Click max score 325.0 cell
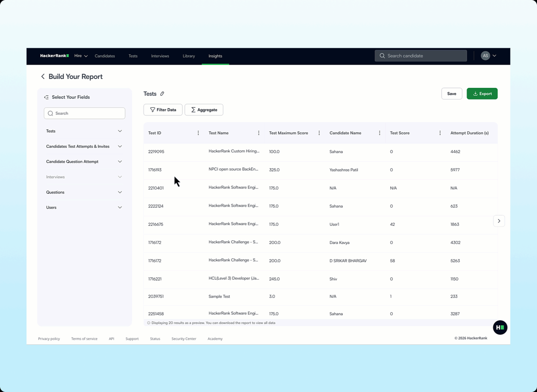 pyautogui.click(x=274, y=170)
